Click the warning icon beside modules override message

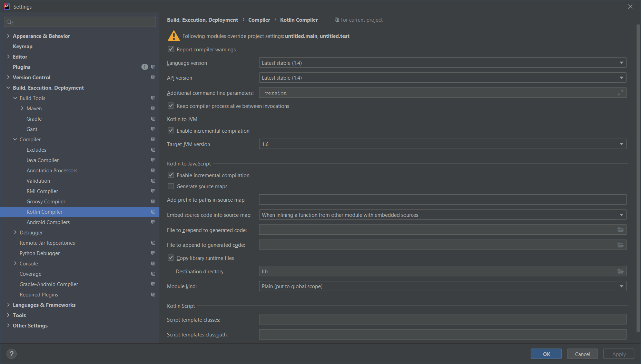173,36
